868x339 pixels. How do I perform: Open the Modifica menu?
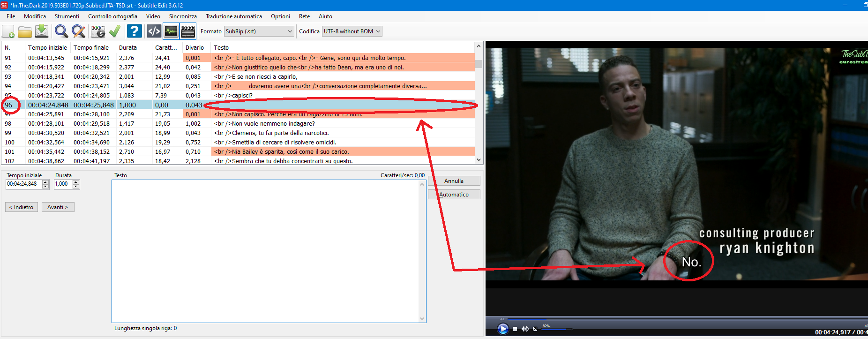click(35, 16)
